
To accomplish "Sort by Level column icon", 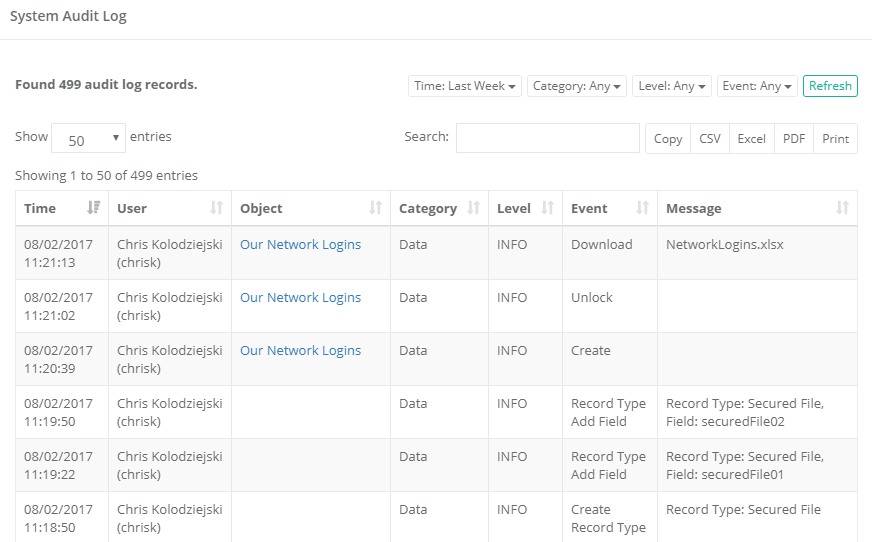I will [x=547, y=208].
